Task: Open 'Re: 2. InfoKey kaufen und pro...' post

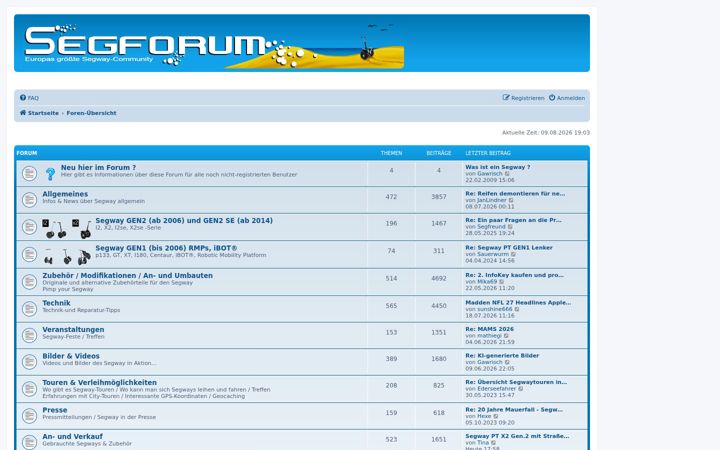Action: point(514,276)
